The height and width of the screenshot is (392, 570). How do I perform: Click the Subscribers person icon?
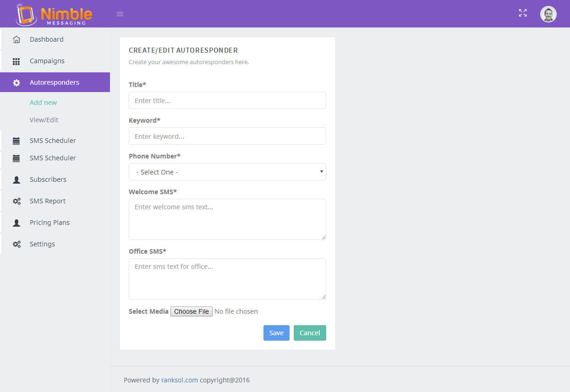coord(16,180)
